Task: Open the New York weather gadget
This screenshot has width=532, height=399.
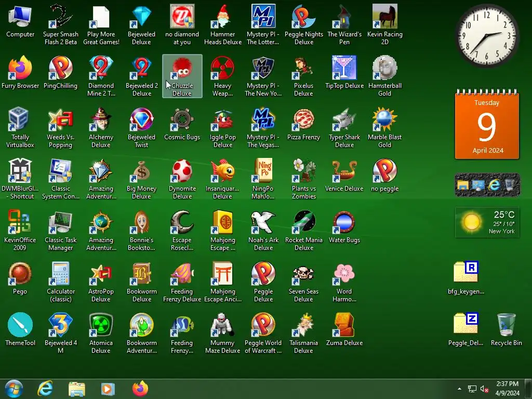Action: coord(487,222)
